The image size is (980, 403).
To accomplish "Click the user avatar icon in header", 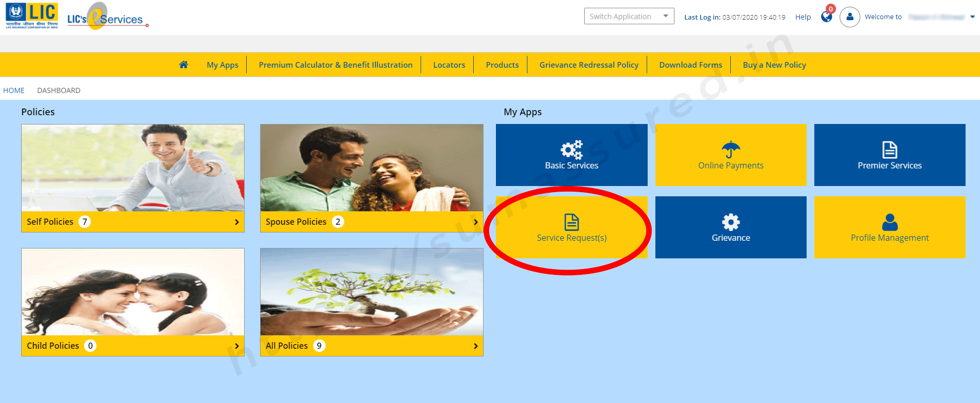I will click(849, 17).
